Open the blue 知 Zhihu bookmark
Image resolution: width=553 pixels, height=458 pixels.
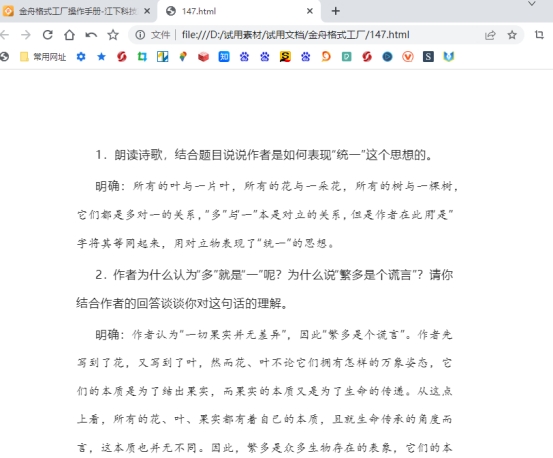[x=224, y=56]
